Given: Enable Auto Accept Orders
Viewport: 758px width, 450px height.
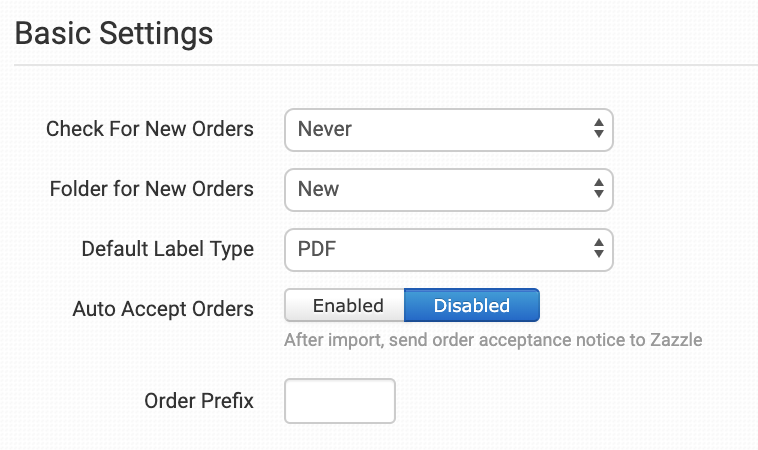Looking at the screenshot, I should [x=346, y=306].
